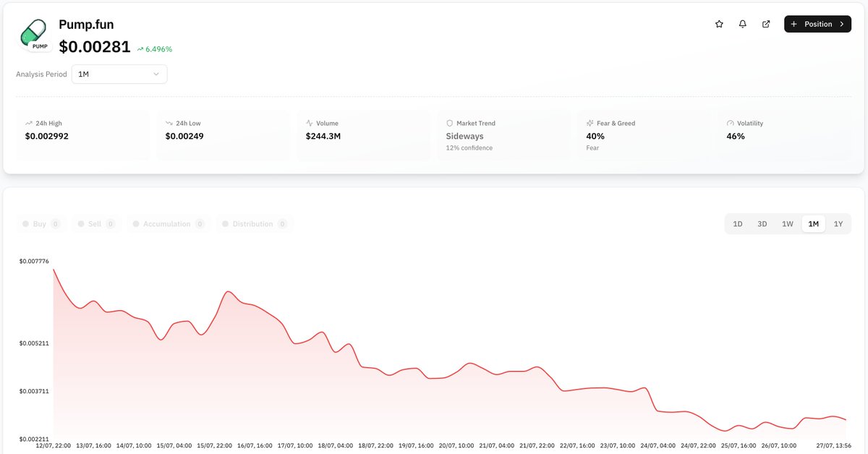
Task: Click the 12% confidence label
Action: [x=469, y=148]
